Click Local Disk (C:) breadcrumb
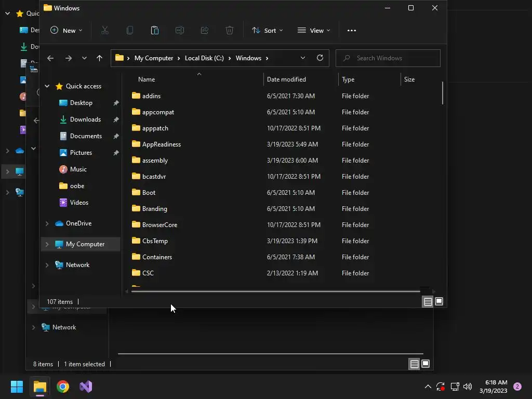This screenshot has height=399, width=532. click(204, 58)
